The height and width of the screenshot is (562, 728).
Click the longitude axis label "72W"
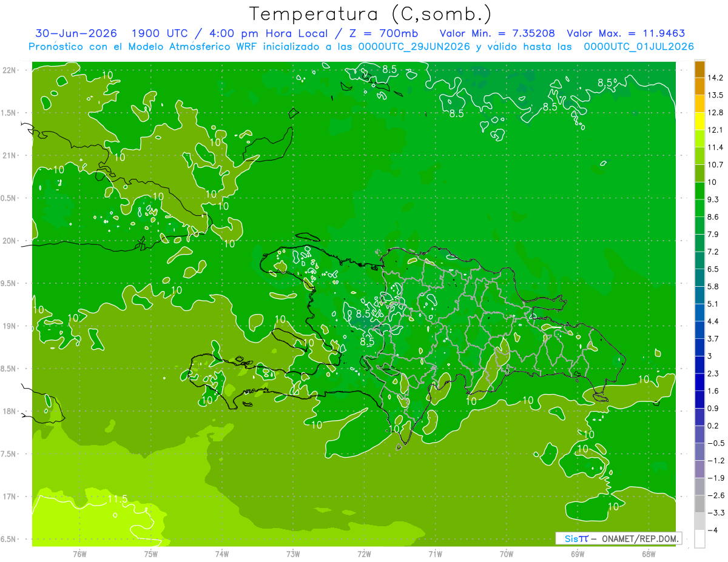364,555
